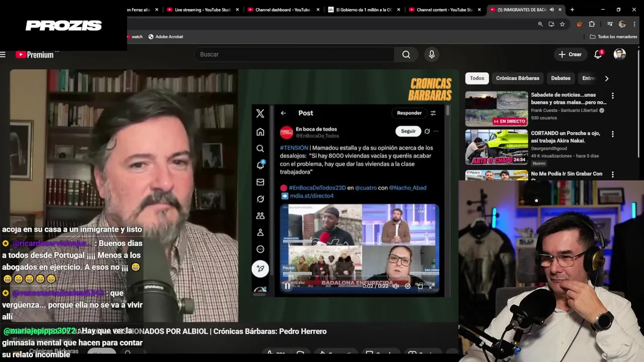Open picture-in-picture on the X video
Image resolution: width=644 pixels, height=362 pixels.
point(420,286)
